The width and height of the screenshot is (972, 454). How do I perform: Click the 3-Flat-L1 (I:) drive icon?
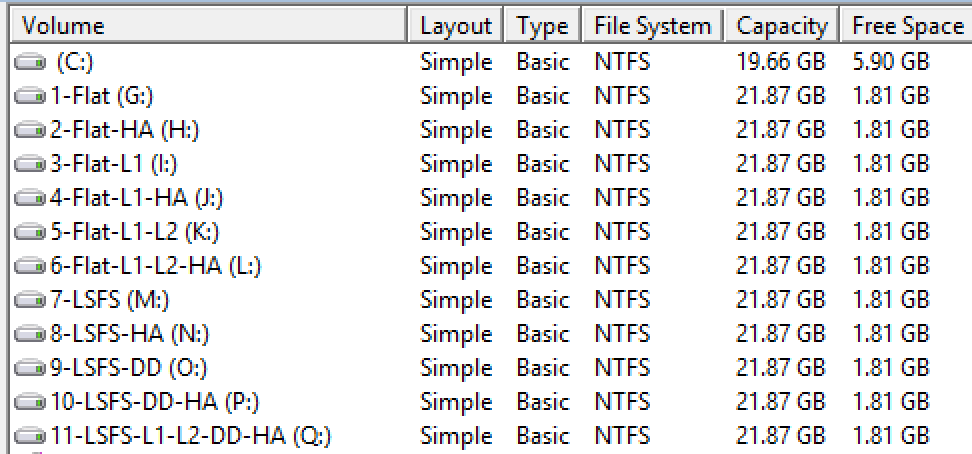31,165
